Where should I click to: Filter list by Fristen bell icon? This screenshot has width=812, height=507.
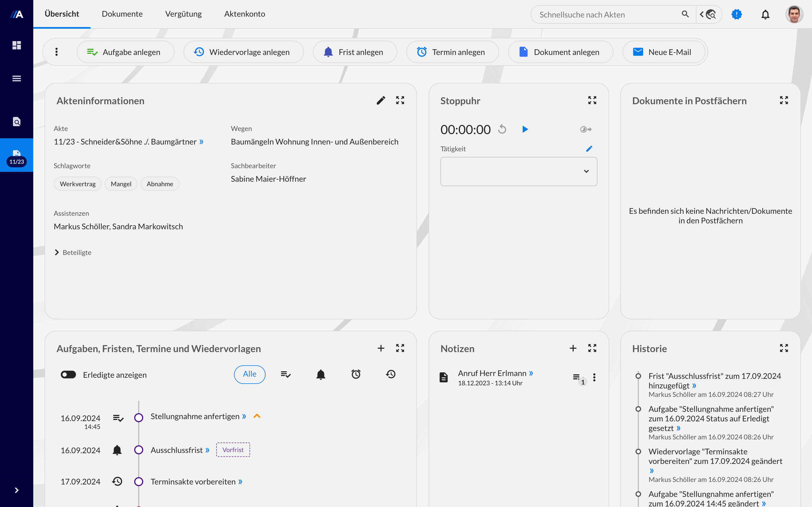point(321,374)
